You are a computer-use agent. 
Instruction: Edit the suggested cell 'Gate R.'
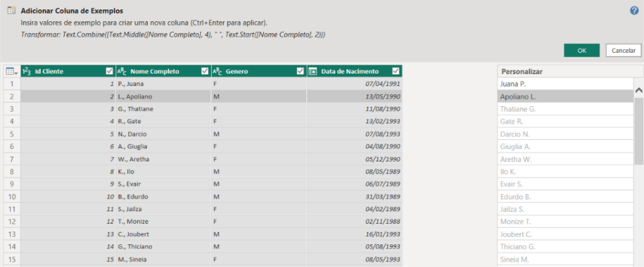point(565,121)
